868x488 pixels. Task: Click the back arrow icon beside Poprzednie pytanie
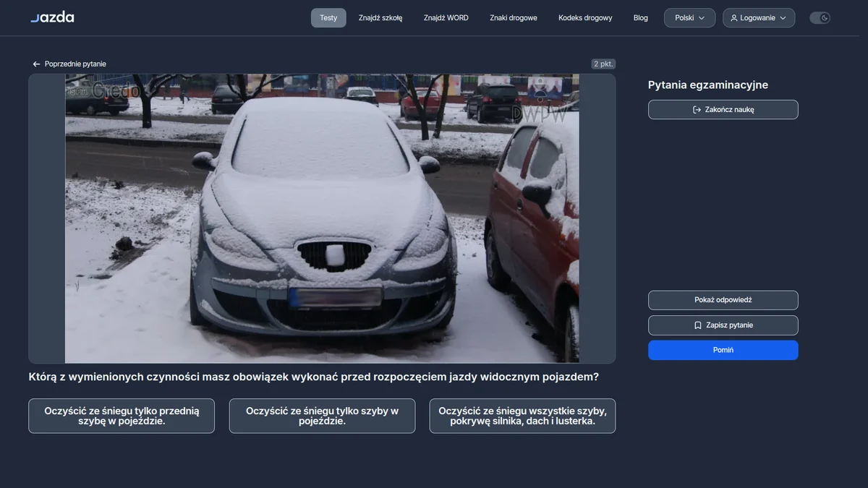(36, 64)
